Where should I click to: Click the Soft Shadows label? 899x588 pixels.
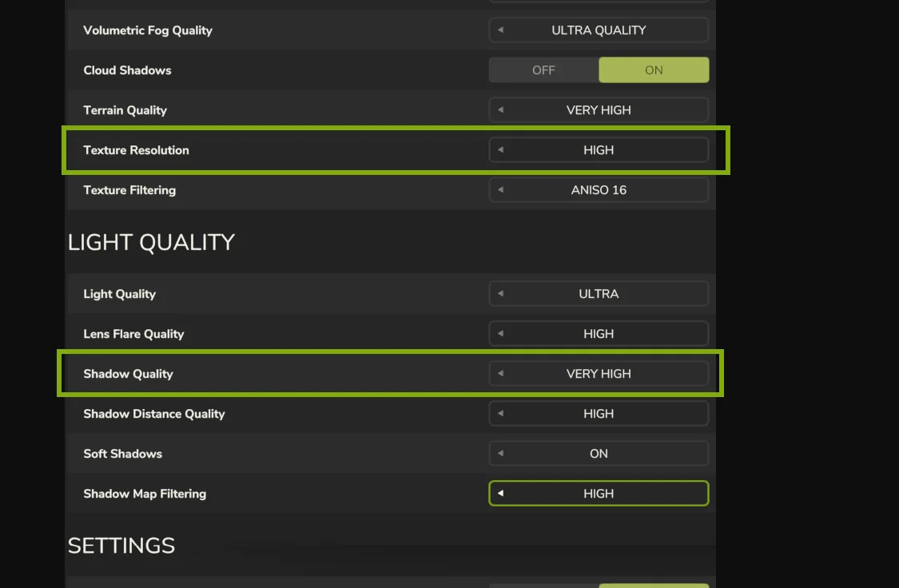pyautogui.click(x=123, y=453)
